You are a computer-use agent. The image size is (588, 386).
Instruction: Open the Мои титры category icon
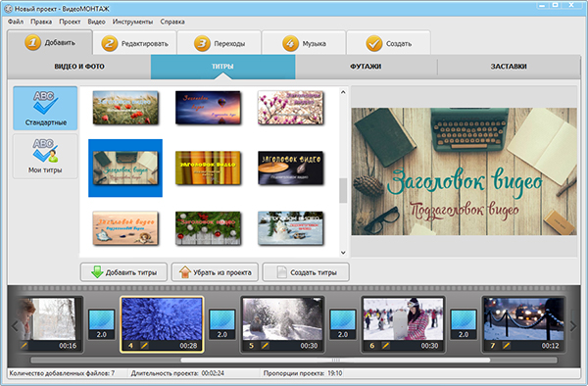[45, 156]
